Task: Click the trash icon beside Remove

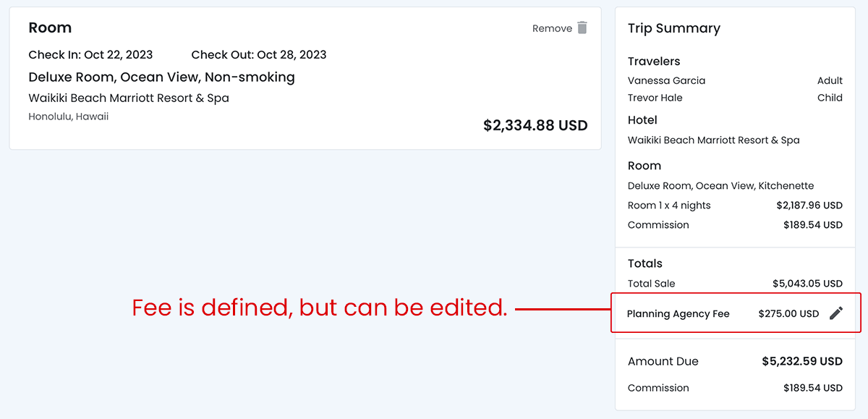Action: [582, 27]
